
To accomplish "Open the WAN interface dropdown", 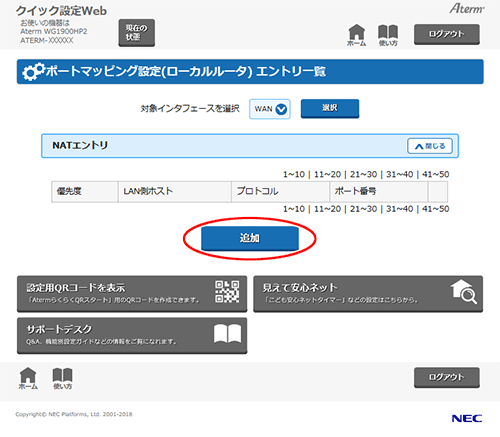I will [x=270, y=109].
